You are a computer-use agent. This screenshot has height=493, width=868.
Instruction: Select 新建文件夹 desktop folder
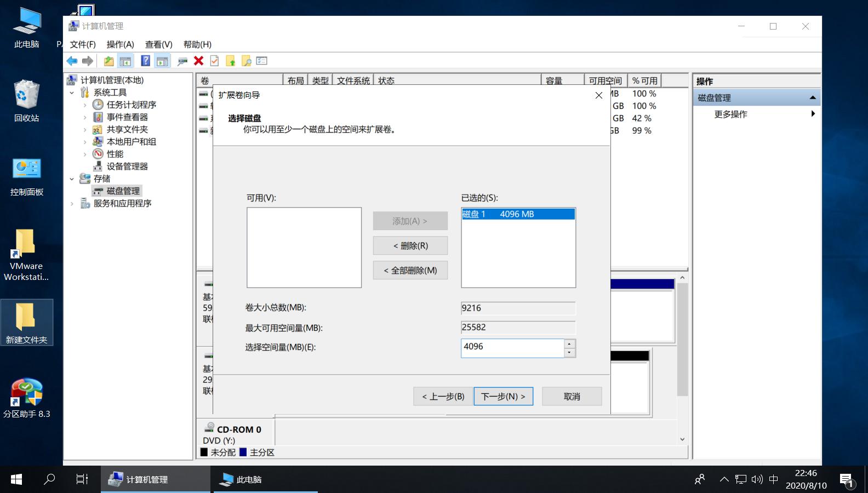(x=27, y=323)
